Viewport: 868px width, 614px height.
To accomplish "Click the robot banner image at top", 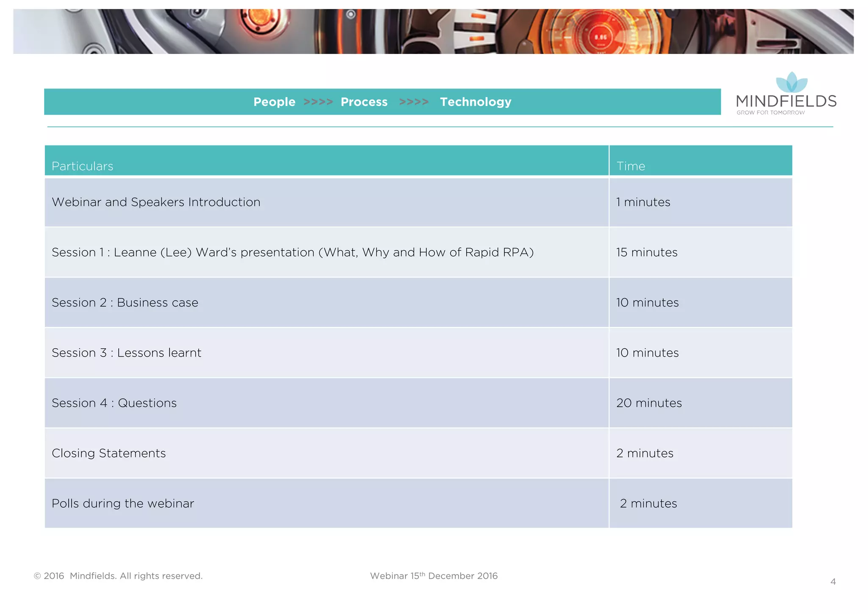I will pos(433,31).
